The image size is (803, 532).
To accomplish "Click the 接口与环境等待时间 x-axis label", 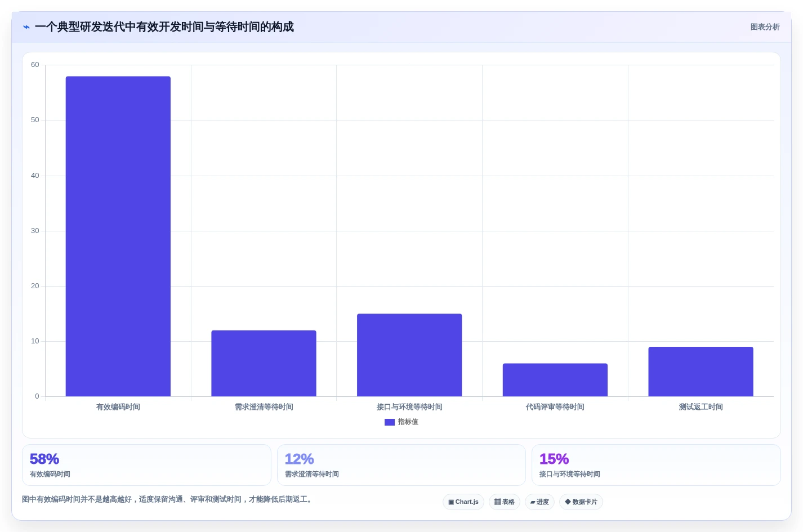I will point(409,407).
